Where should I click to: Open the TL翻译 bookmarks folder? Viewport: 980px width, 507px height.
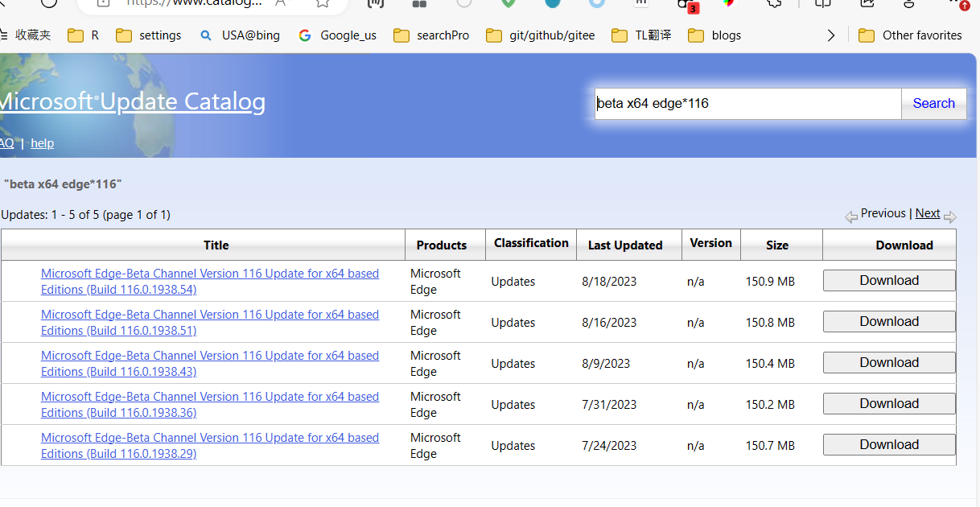[x=640, y=35]
